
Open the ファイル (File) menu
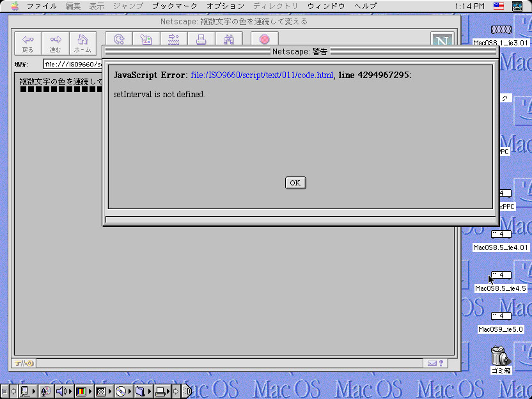click(42, 6)
